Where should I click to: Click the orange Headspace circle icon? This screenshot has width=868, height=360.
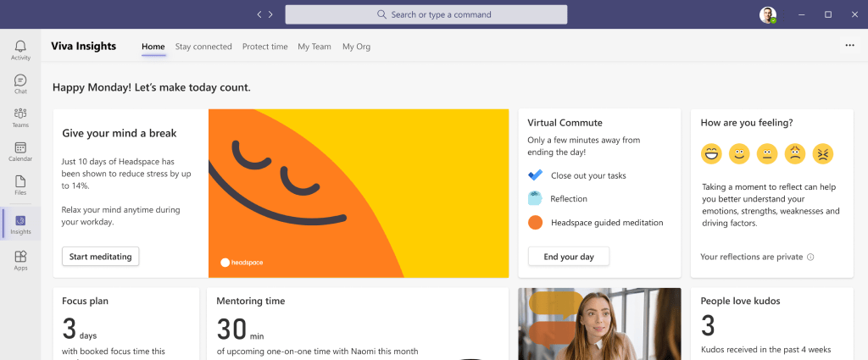(536, 223)
